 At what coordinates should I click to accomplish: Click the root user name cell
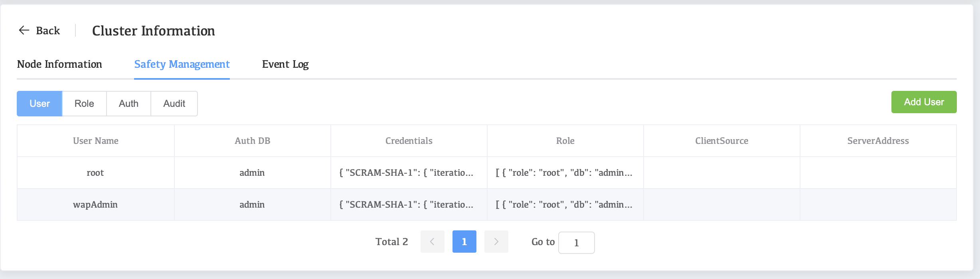coord(95,173)
